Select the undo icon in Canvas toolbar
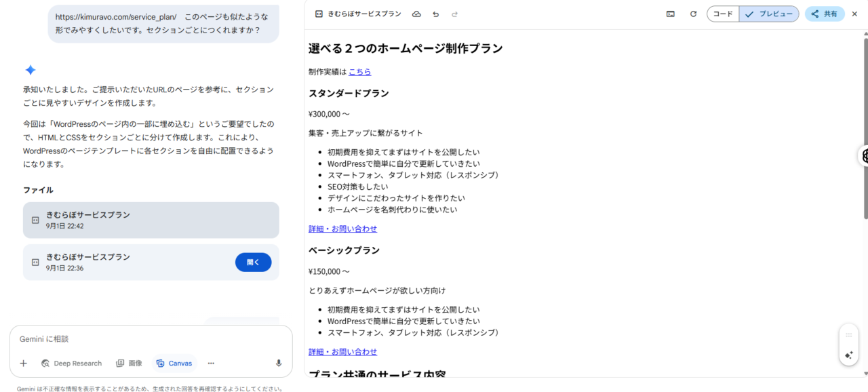The image size is (868, 392). (435, 14)
